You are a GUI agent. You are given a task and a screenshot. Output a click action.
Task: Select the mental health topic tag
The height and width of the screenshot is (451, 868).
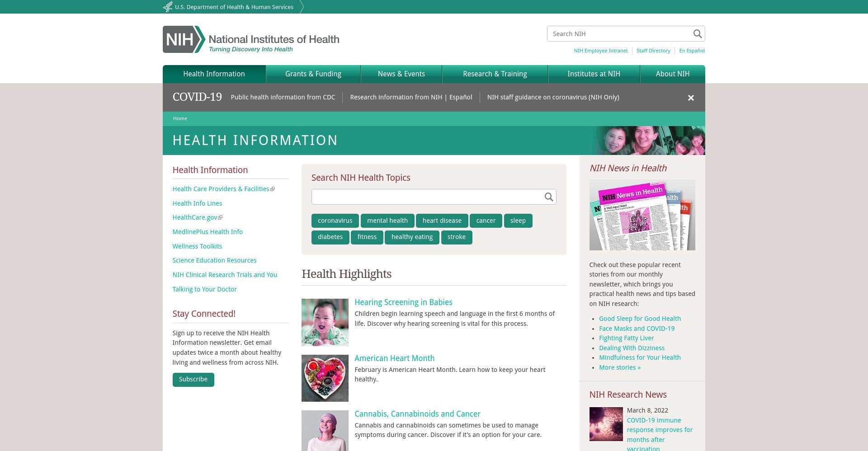[387, 221]
